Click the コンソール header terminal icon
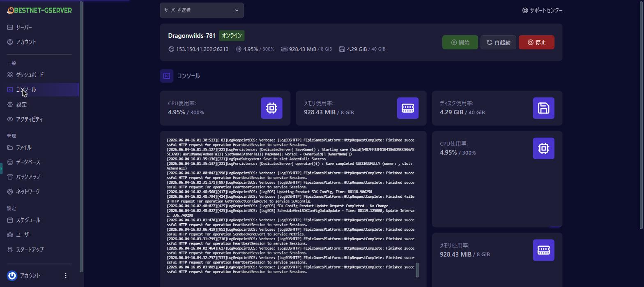The image size is (644, 287). pos(167,76)
